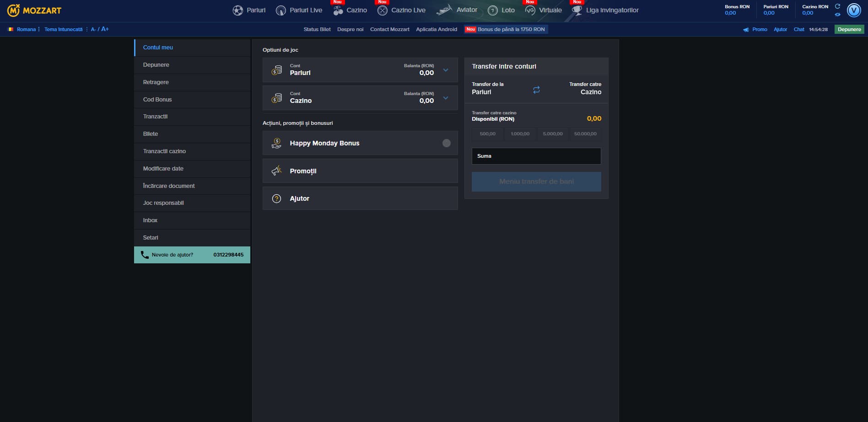Open Loto from the top navigation icon
This screenshot has width=868, height=422.
493,11
